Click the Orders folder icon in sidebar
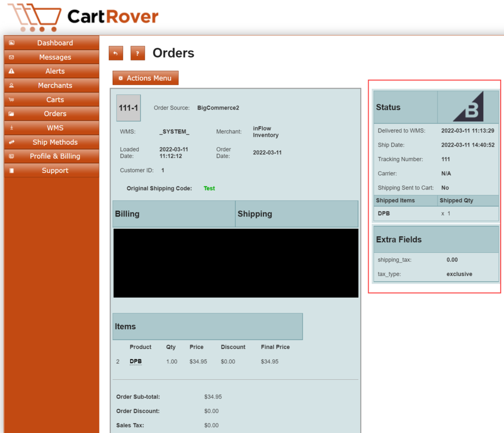 coord(12,114)
